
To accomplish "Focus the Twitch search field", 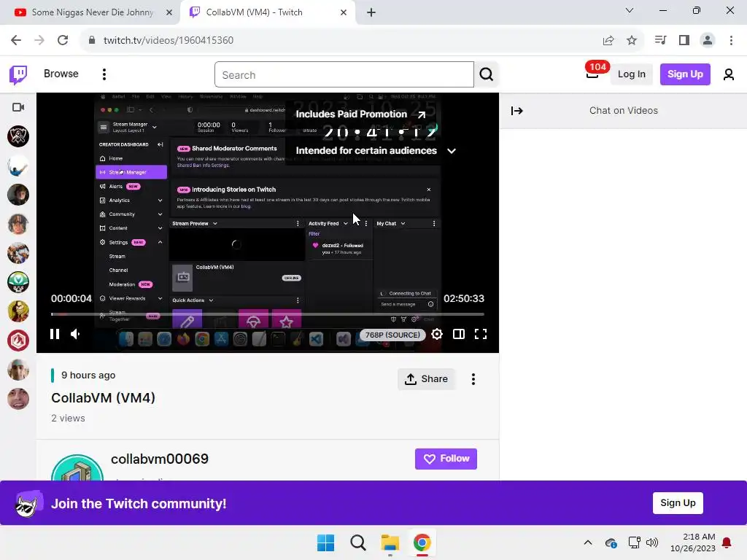I will [x=344, y=75].
